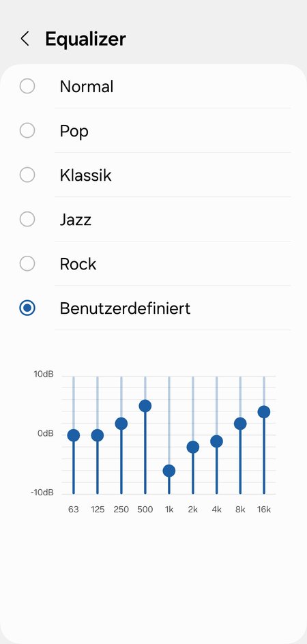Select the Jazz radio button
Screen dimensions: 307x644
click(27, 219)
